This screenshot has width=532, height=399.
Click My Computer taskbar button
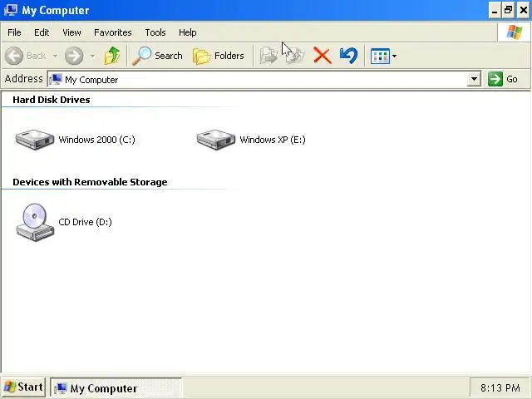click(116, 387)
